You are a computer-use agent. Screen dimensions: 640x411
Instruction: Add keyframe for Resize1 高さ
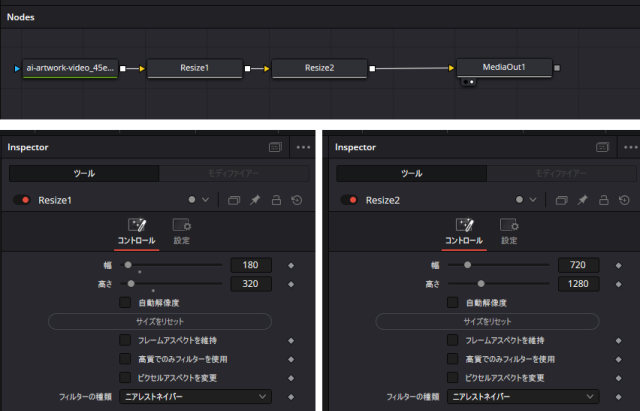point(291,284)
